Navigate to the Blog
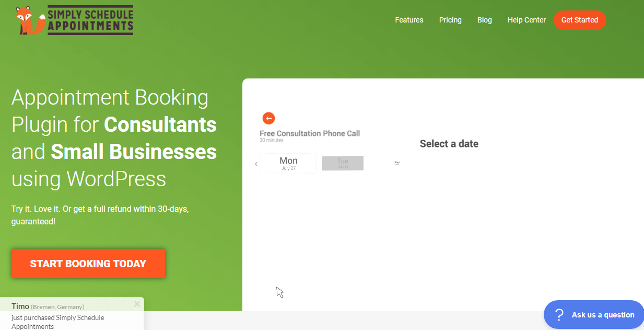This screenshot has height=330, width=644. [x=484, y=20]
